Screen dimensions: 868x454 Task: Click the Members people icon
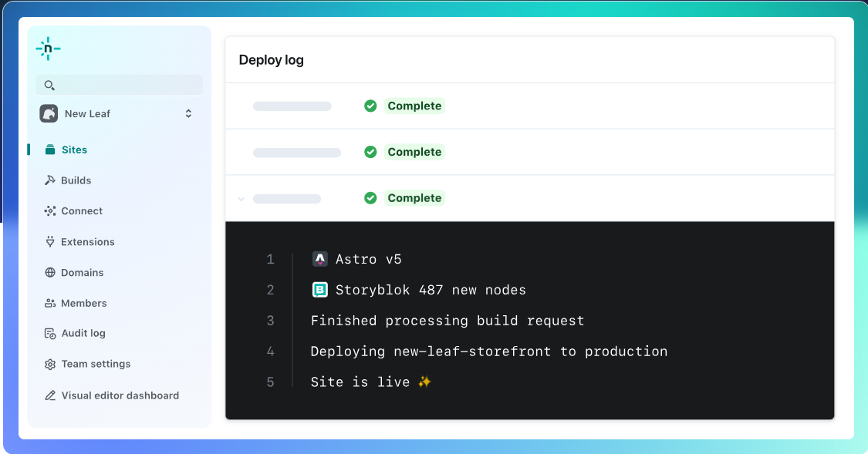point(50,304)
